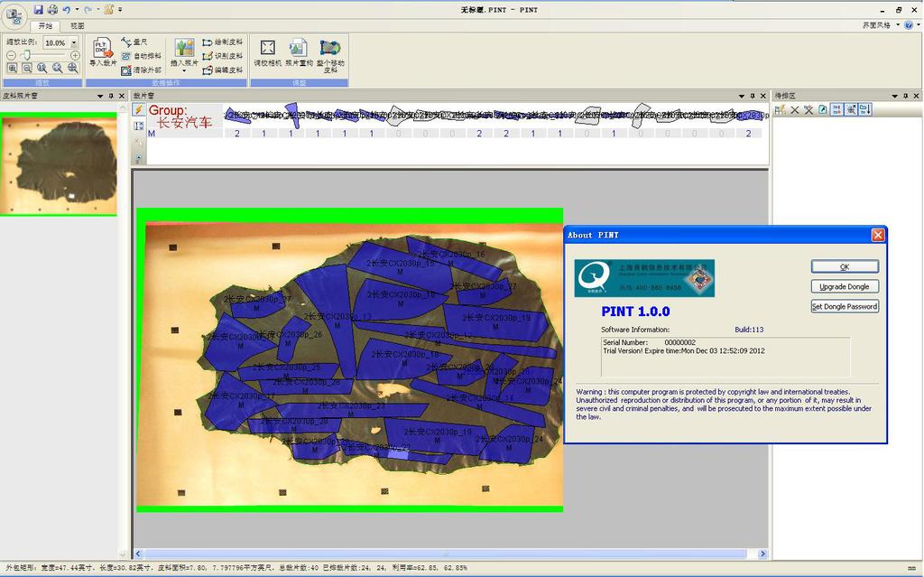The image size is (924, 577).
Task: Click the print icon in quick access toolbar
Action: [x=52, y=9]
